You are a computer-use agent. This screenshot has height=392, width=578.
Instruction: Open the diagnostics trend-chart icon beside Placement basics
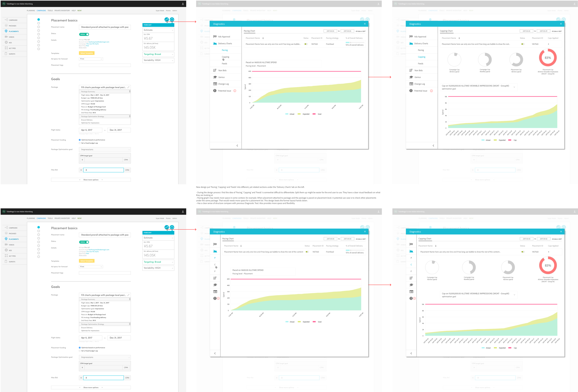point(166,19)
